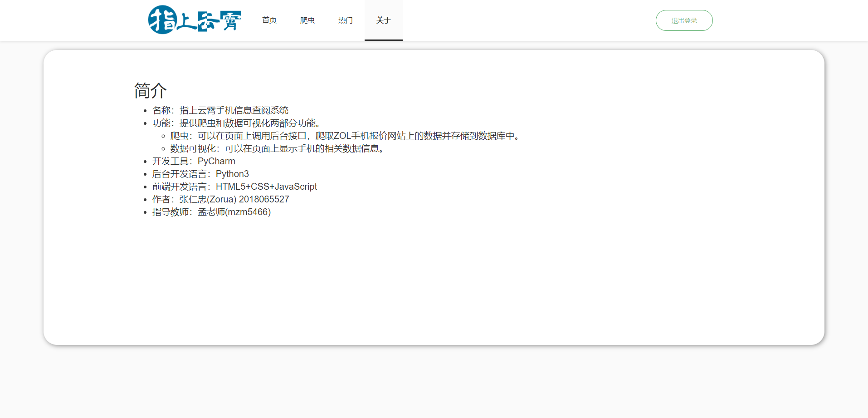Click the 数据可视化 sub-bullet description
Screen dimensions: 868x418
tap(278, 148)
